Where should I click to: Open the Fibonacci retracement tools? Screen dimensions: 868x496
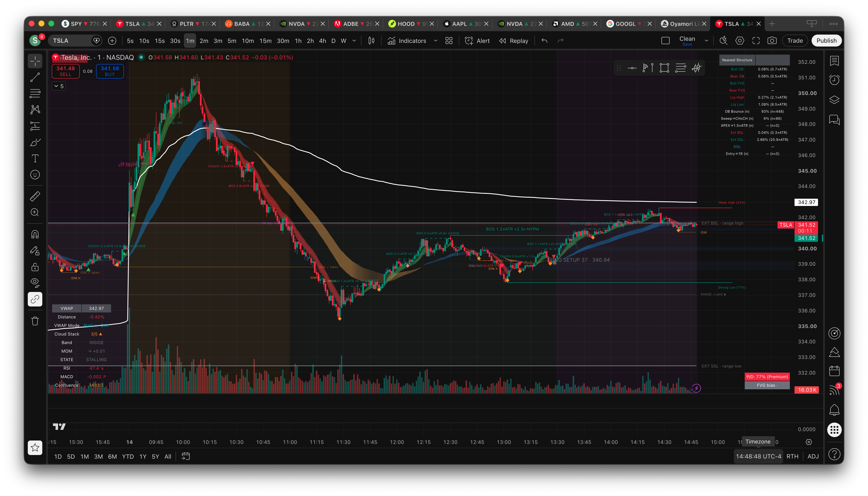[35, 93]
